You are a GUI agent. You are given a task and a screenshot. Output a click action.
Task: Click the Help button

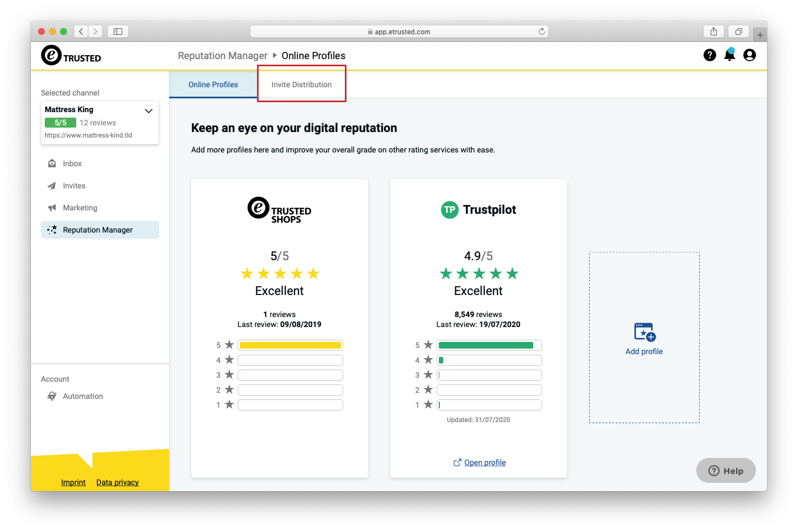coord(726,471)
